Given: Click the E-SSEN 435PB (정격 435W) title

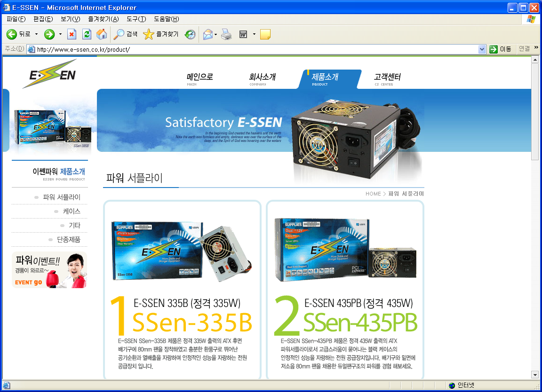Looking at the screenshot, I should click(359, 303).
